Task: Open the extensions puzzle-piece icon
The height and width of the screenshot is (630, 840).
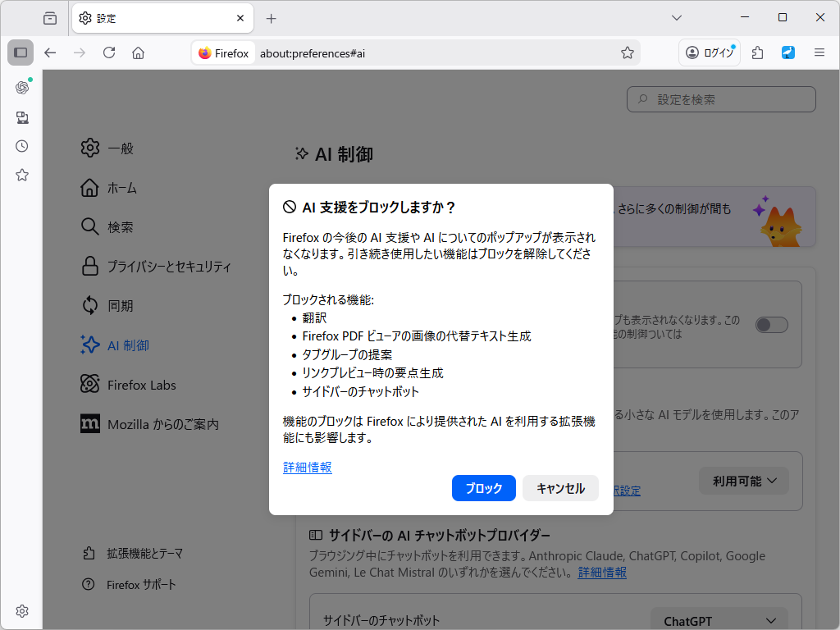Action: point(756,52)
